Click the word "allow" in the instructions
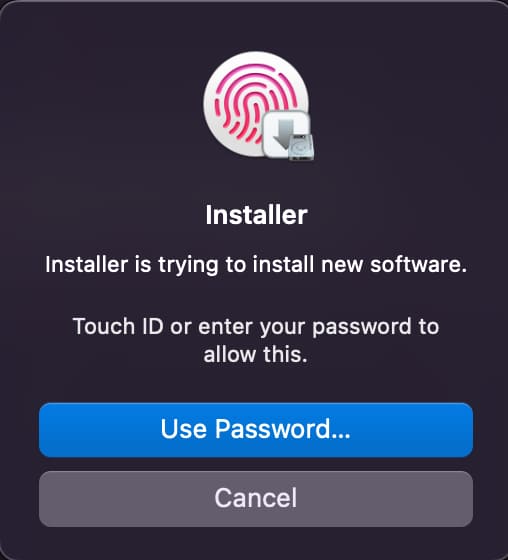Image resolution: width=508 pixels, height=560 pixels. pos(230,355)
